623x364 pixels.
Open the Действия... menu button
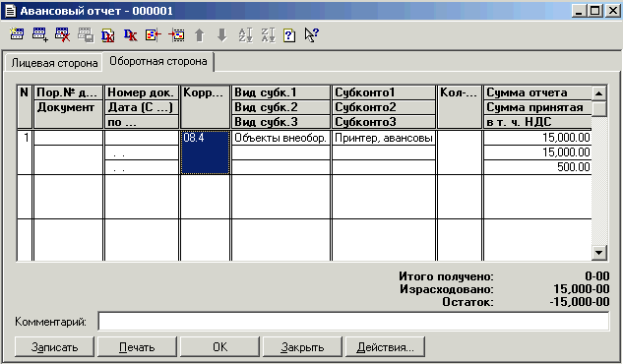pyautogui.click(x=385, y=347)
